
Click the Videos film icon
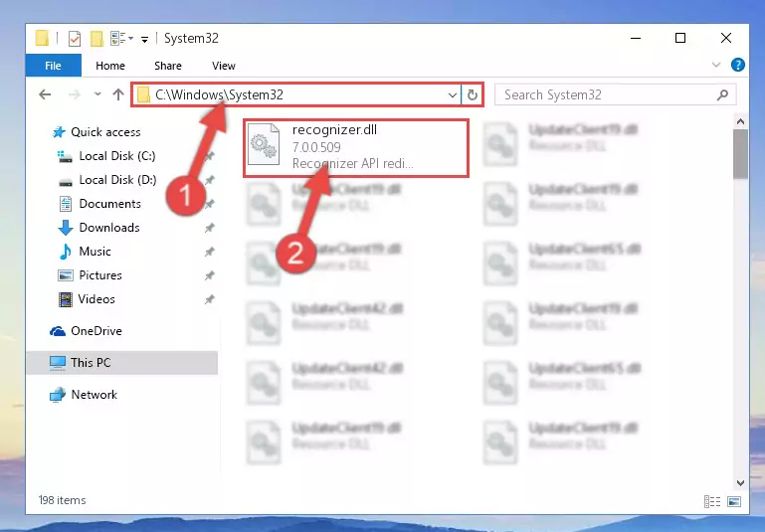point(66,299)
